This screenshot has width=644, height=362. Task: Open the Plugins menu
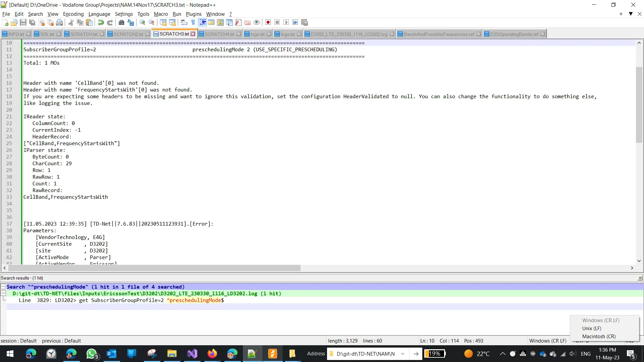pyautogui.click(x=194, y=14)
